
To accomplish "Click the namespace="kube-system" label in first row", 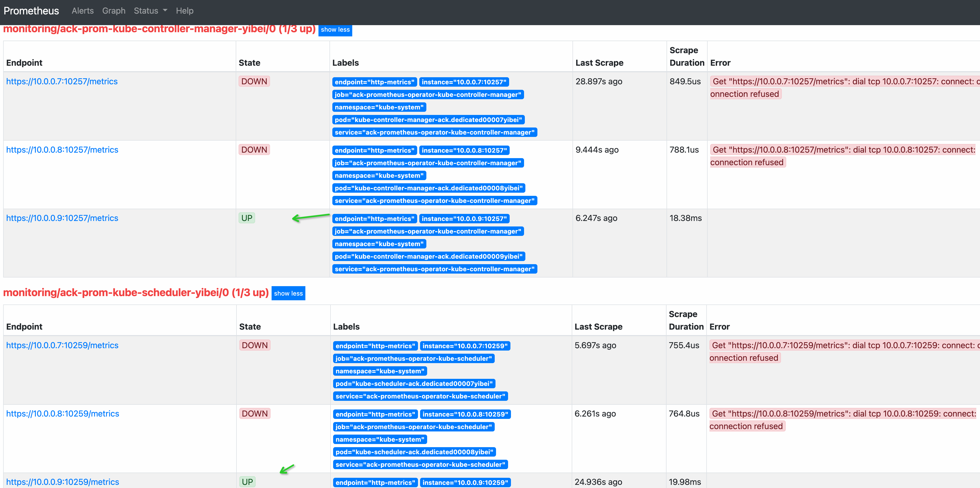I will coord(379,107).
